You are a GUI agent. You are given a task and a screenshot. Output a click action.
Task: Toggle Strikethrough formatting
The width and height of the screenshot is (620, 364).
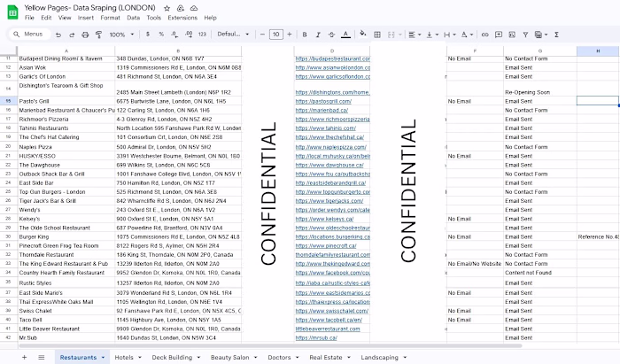pyautogui.click(x=331, y=35)
